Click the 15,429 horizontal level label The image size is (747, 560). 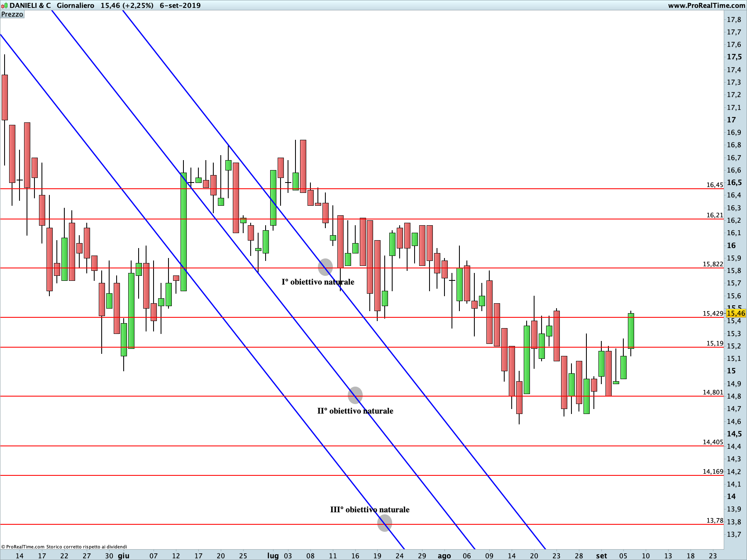(x=713, y=314)
